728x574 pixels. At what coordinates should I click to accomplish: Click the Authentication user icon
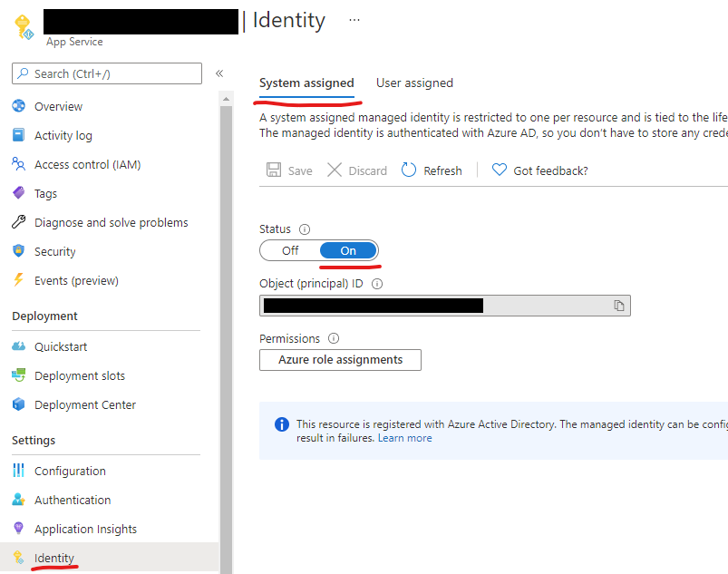click(18, 500)
